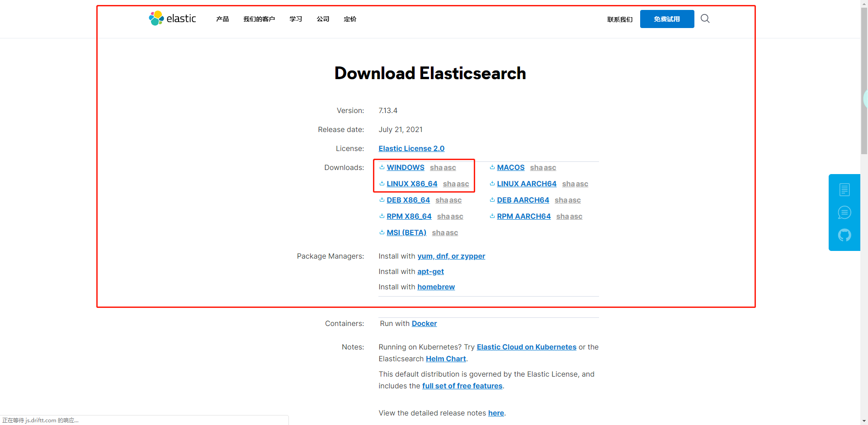Download the RPM AARCH64 package

tap(524, 216)
